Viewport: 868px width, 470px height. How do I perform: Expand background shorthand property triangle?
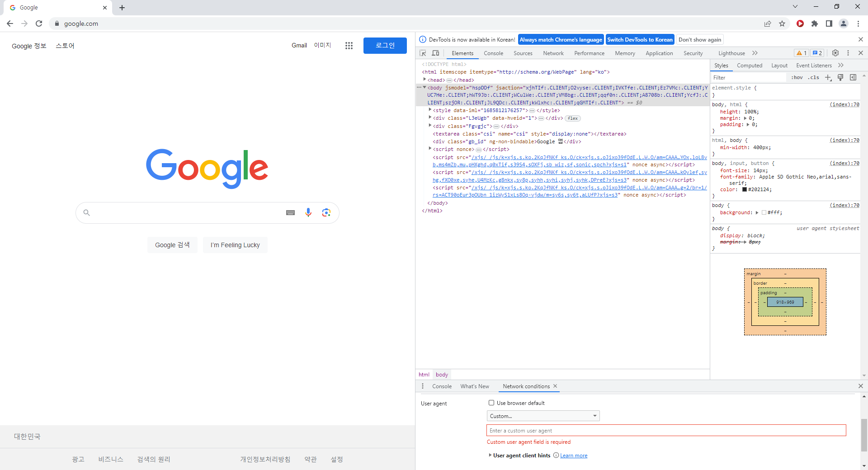click(757, 212)
